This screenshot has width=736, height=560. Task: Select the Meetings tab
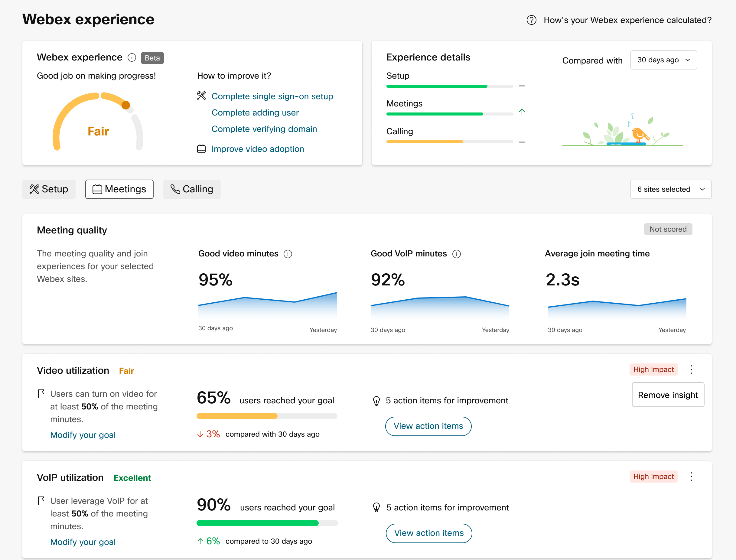[x=119, y=189]
